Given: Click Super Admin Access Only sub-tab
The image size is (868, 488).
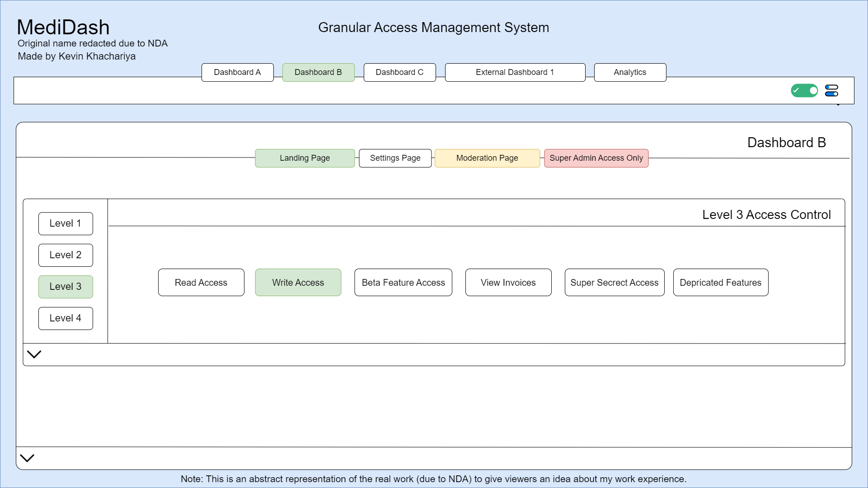Looking at the screenshot, I should click(596, 158).
